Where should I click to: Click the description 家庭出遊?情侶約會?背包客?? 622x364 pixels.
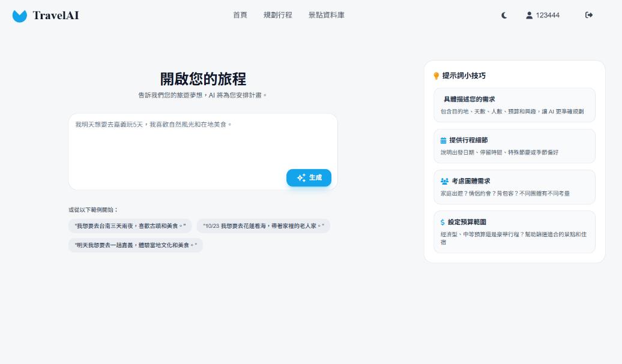pos(505,194)
